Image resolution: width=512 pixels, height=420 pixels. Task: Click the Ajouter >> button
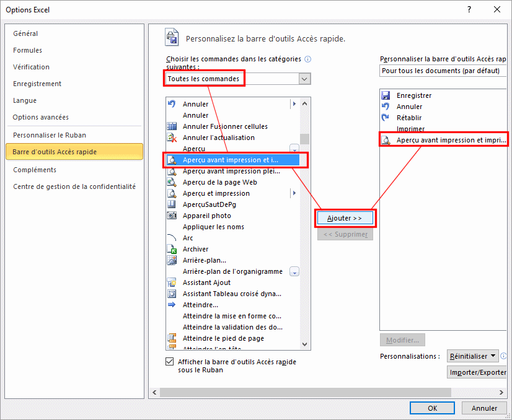345,218
